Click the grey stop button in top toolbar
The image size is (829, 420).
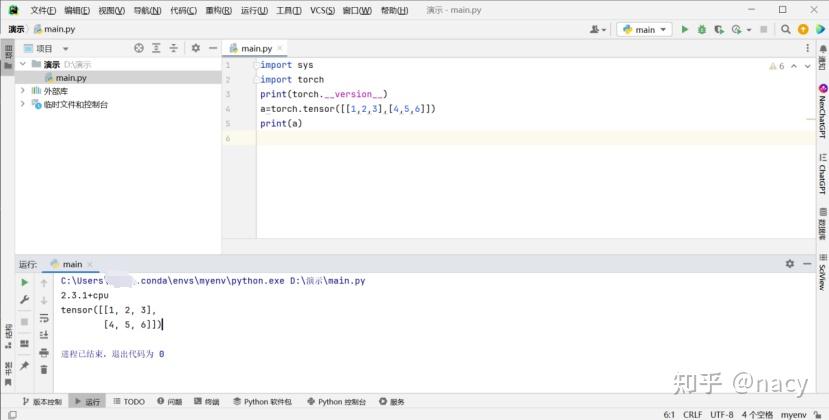point(763,30)
